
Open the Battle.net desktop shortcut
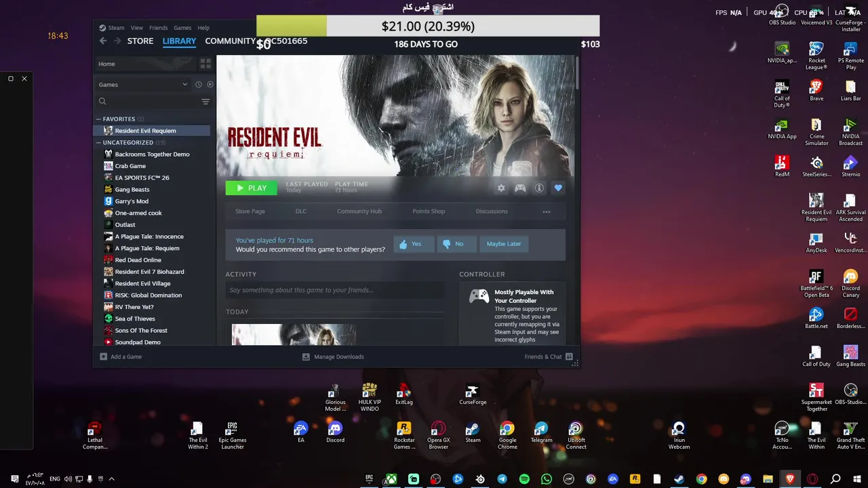pyautogui.click(x=816, y=319)
